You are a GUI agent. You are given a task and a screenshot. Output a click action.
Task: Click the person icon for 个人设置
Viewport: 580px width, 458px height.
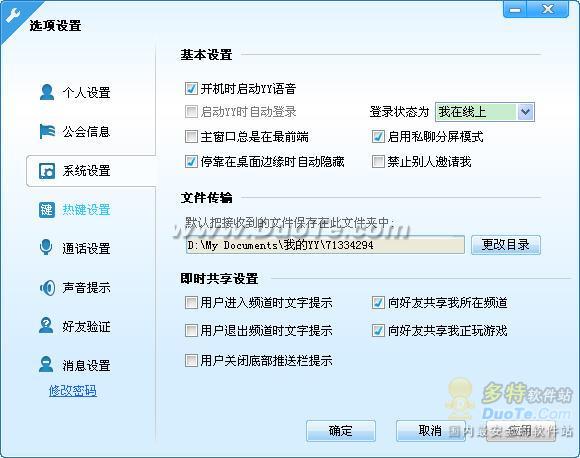point(47,92)
